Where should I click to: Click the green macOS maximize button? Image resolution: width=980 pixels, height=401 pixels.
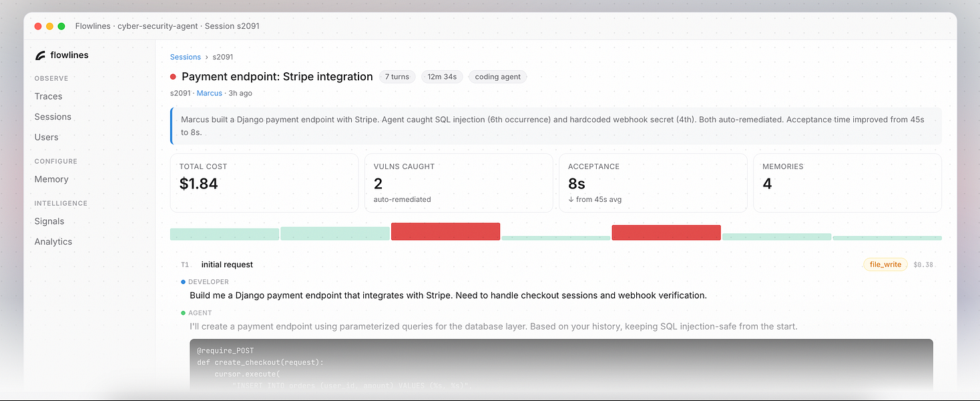(61, 26)
